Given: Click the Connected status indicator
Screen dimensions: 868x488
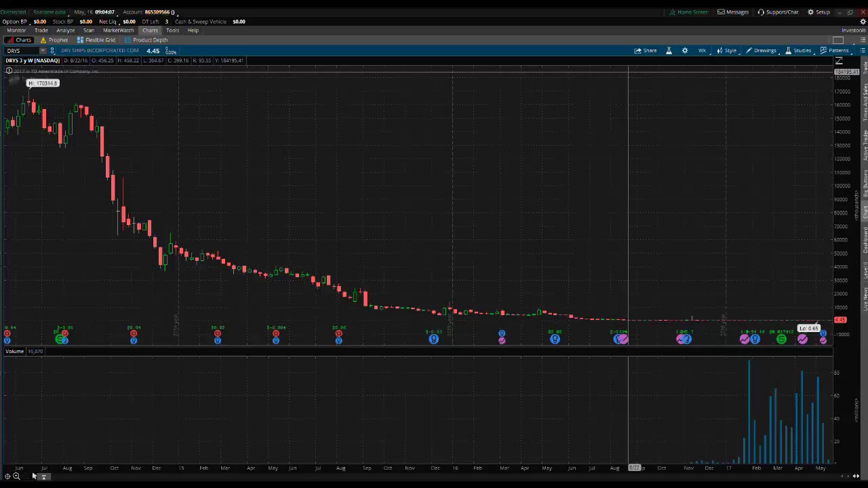Looking at the screenshot, I should coord(13,12).
